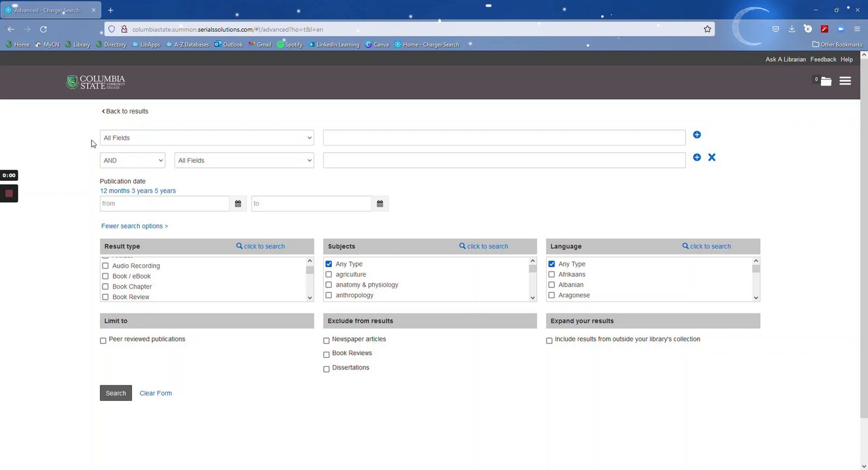Reload the page

coord(43,29)
